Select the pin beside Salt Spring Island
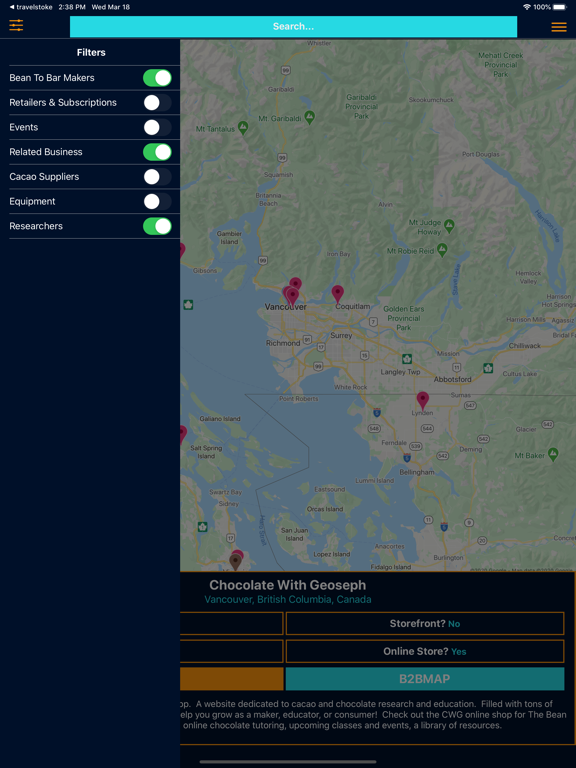Viewport: 576px width, 768px height. pos(183,434)
